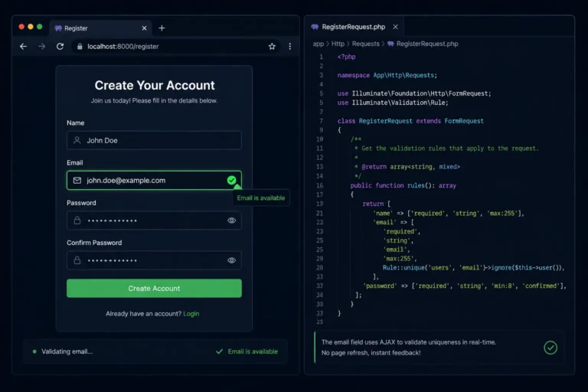This screenshot has width=588, height=392.
Task: Click the '@return array<string, mixed>' comment
Action: coord(410,167)
